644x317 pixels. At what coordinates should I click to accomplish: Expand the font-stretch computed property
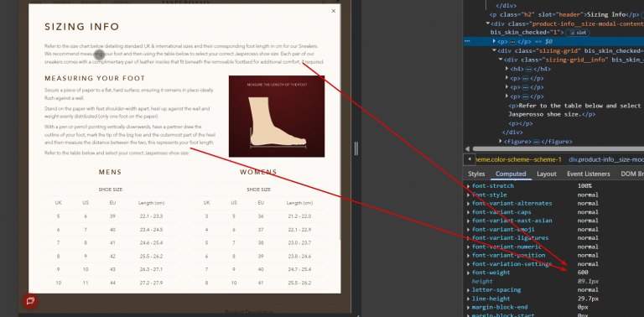pyautogui.click(x=469, y=186)
